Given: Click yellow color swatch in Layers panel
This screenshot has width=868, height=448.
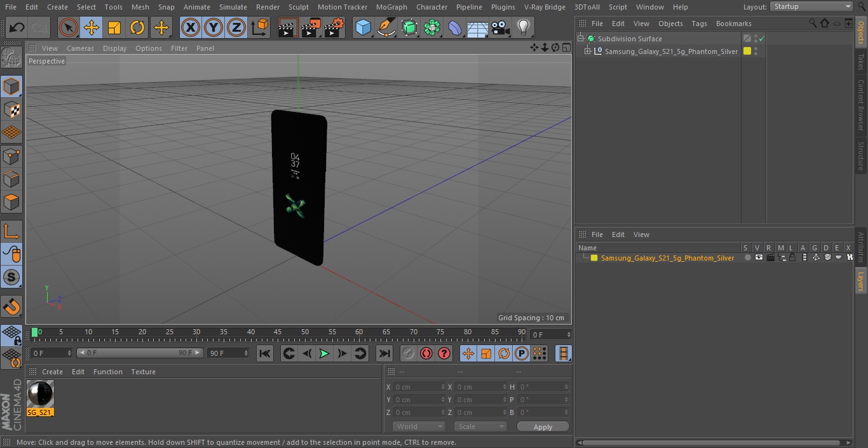Looking at the screenshot, I should [594, 258].
